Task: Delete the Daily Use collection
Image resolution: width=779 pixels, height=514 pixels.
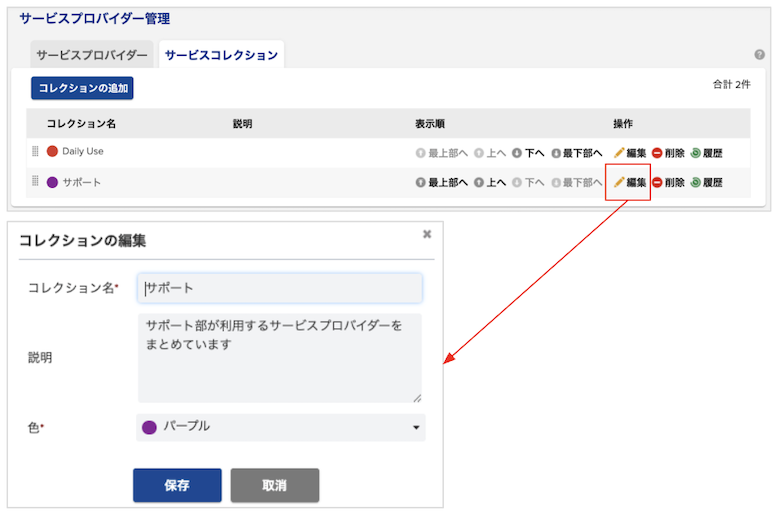Action: (668, 153)
